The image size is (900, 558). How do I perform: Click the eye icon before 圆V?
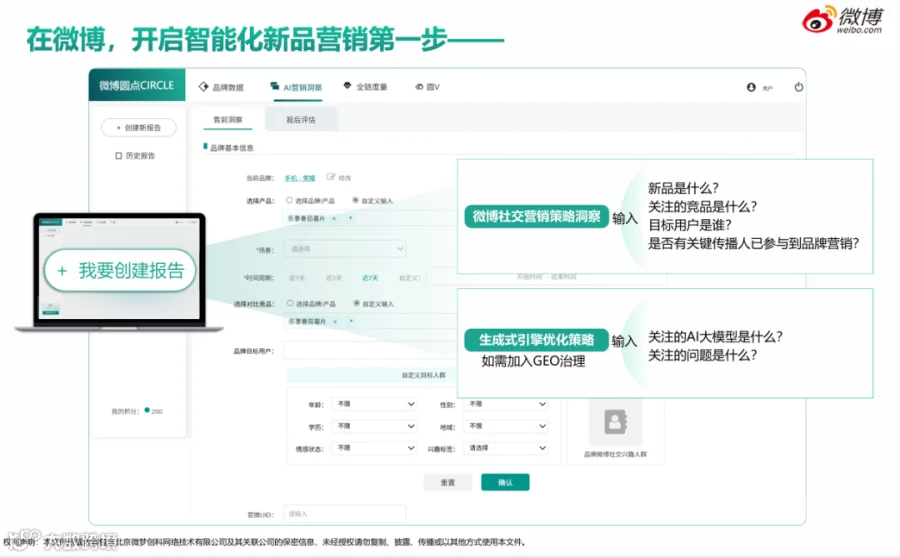[420, 87]
